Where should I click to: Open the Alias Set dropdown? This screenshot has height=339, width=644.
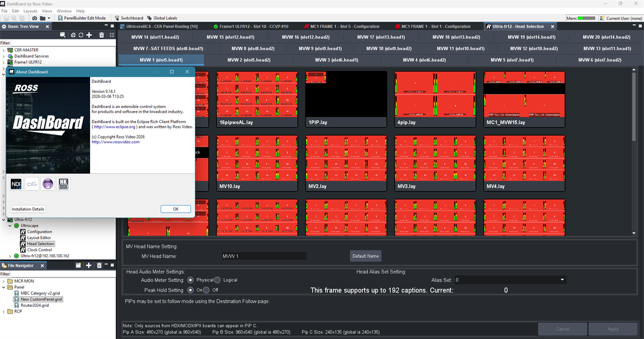(x=562, y=280)
